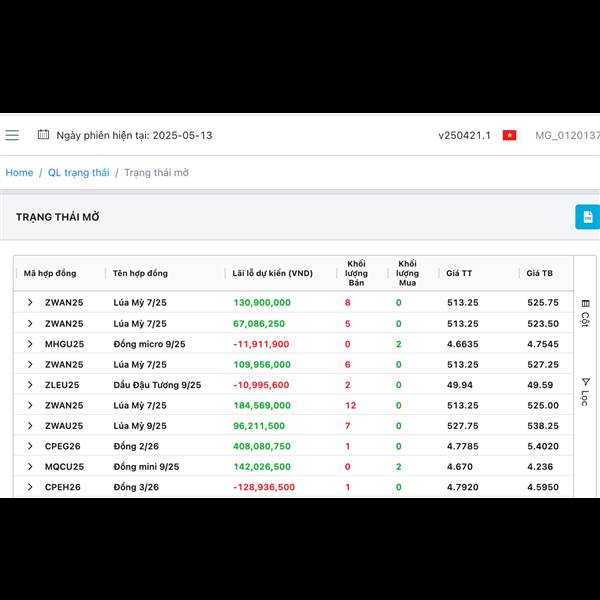
Task: Sort by Giá TT column header
Action: coord(459,273)
